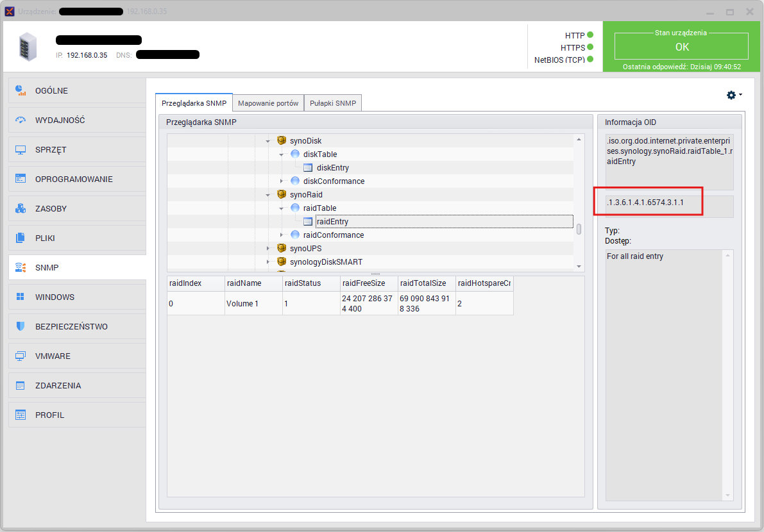Screen dimensions: 764x532
Task: Click the WINDOWS logo icon in sidebar
Action: (21, 297)
